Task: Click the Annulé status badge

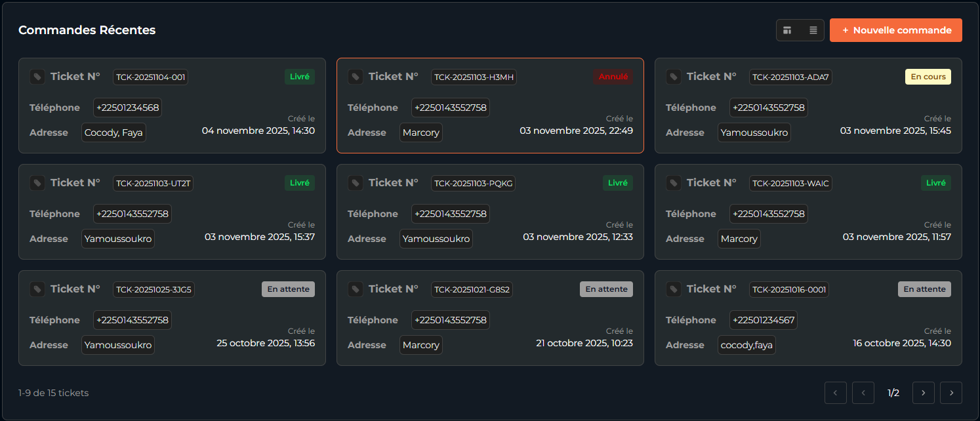Action: (613, 77)
